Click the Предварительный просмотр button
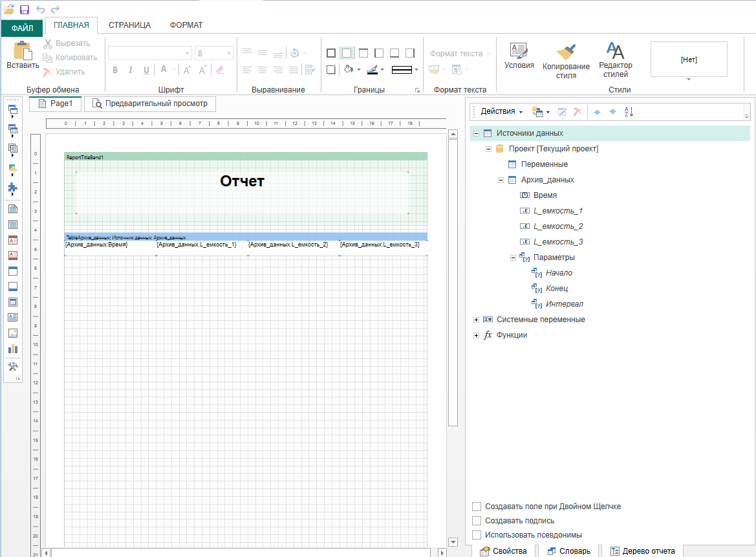Image resolution: width=756 pixels, height=557 pixels. [x=149, y=104]
